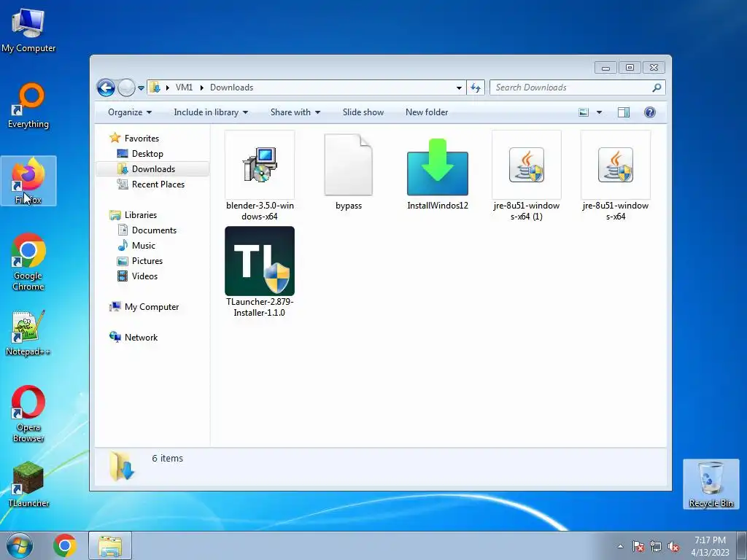Screen dimensions: 747x560
Task: Click the Refresh button next to address bar
Action: [476, 87]
